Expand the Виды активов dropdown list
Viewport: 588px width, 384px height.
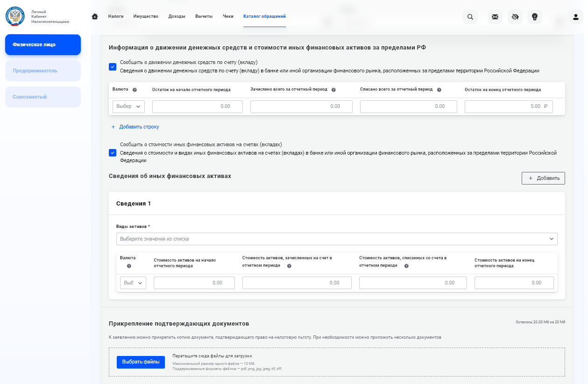pyautogui.click(x=337, y=239)
